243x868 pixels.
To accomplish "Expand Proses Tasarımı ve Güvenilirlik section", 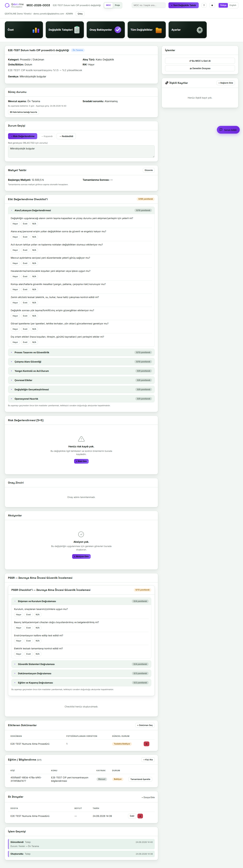I will [x=81, y=352].
